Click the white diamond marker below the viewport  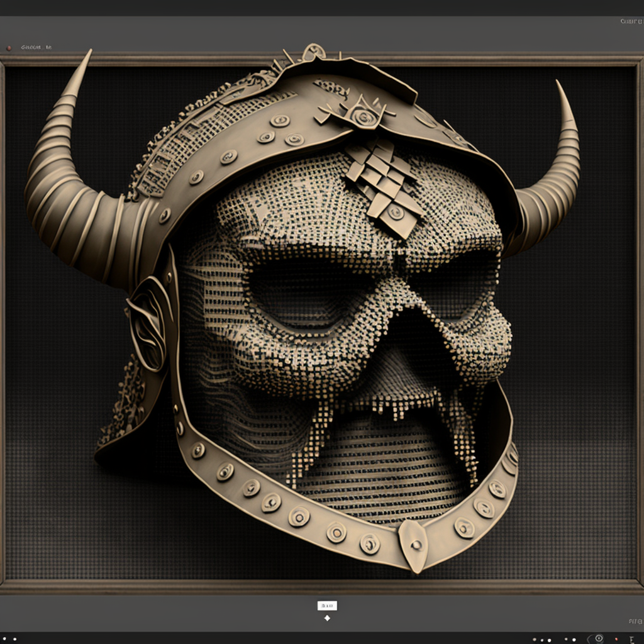pos(327,618)
